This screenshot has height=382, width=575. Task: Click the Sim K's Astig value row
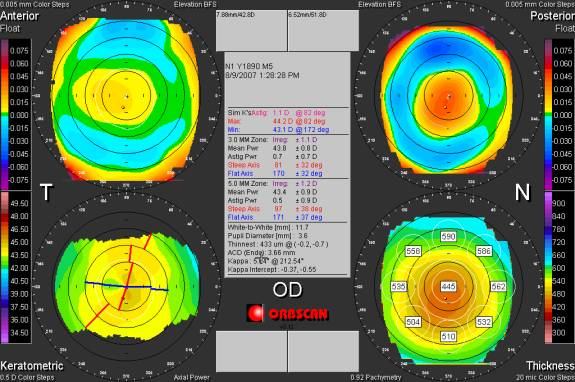276,113
